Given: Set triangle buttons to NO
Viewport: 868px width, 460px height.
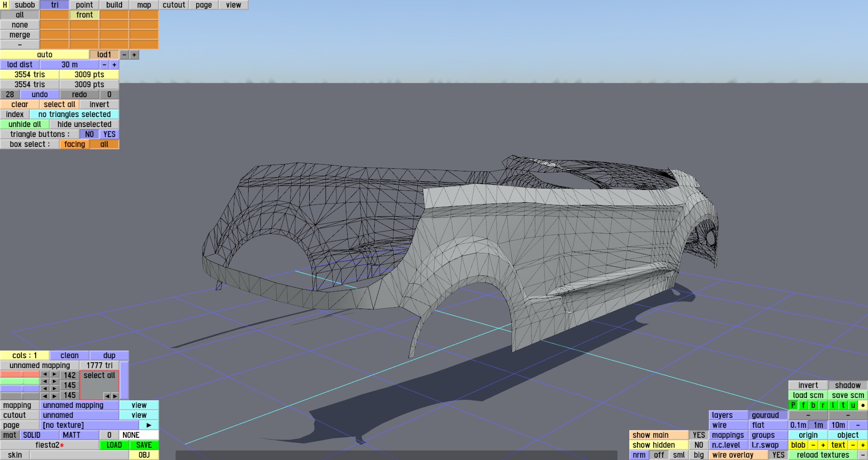Looking at the screenshot, I should pos(90,134).
